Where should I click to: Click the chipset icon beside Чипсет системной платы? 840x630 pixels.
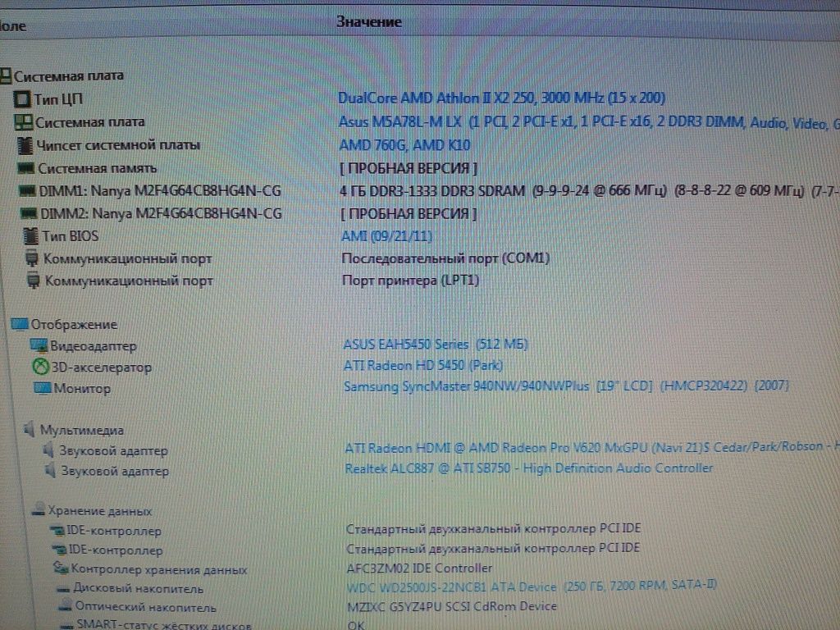(x=25, y=145)
